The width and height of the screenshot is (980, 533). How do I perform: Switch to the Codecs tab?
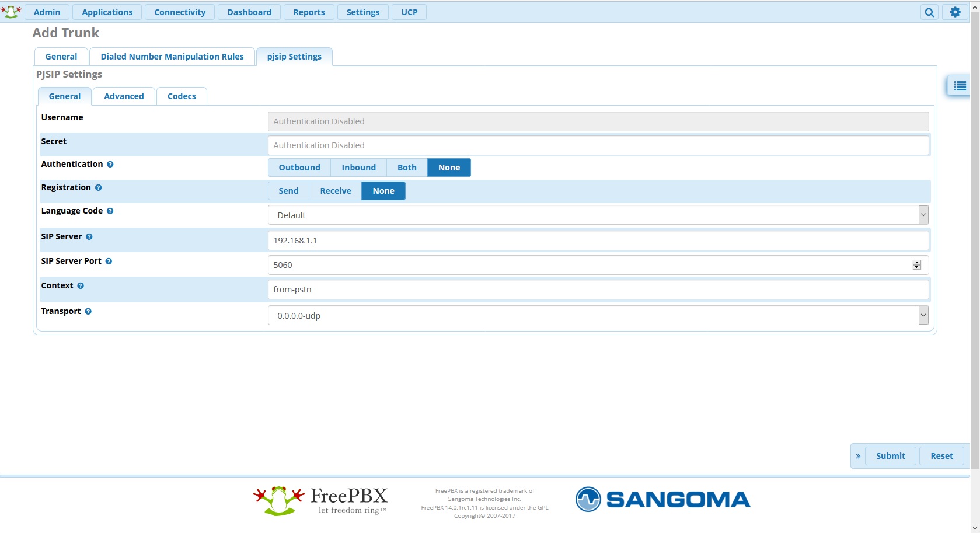pyautogui.click(x=182, y=96)
